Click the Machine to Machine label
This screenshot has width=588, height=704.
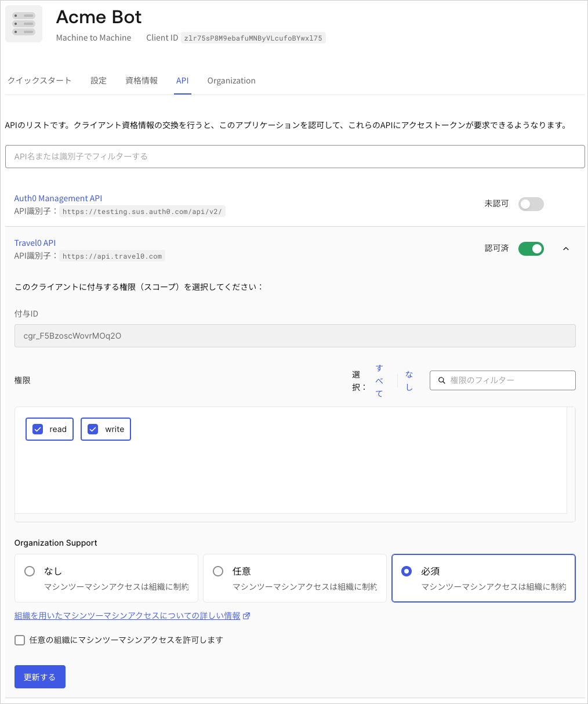pyautogui.click(x=94, y=38)
